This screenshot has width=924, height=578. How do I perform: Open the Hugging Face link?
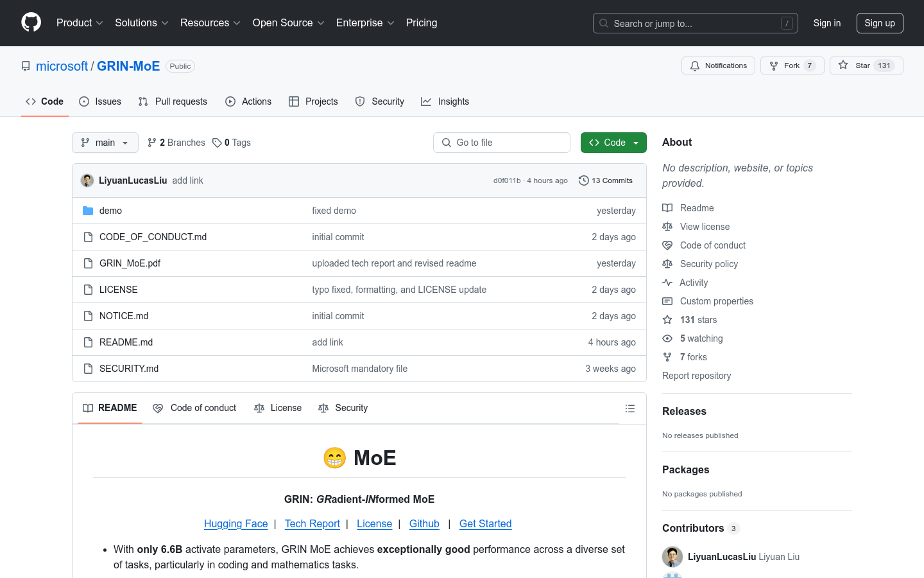[x=235, y=524]
